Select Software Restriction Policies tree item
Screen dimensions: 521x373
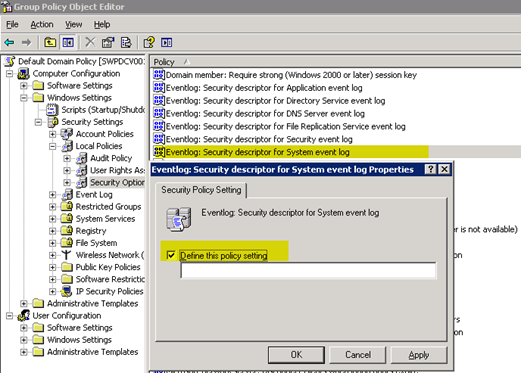(x=110, y=279)
